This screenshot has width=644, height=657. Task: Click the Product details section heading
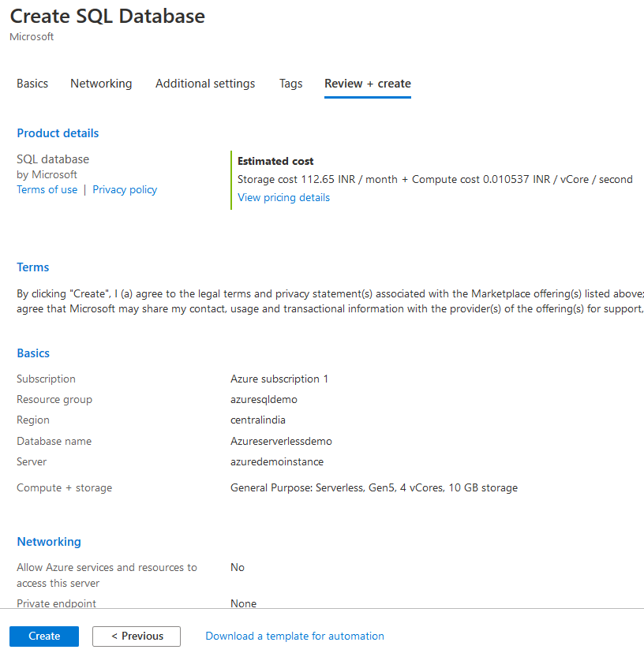58,133
